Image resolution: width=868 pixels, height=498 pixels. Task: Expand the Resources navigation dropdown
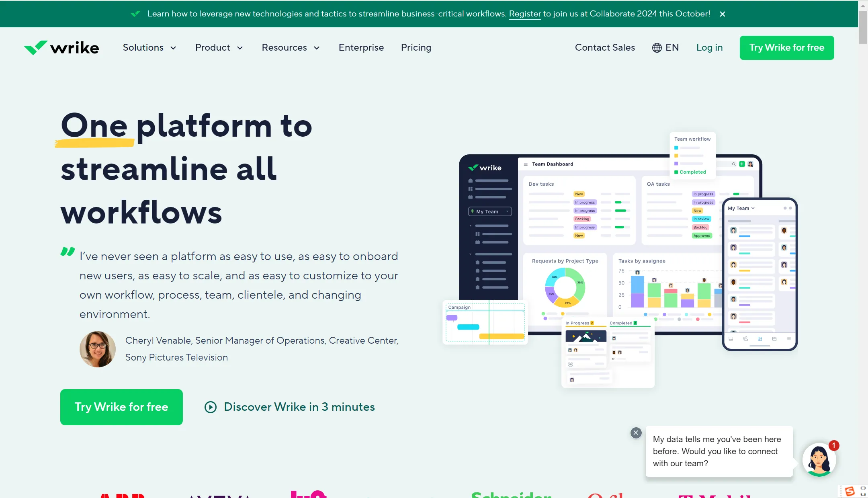pyautogui.click(x=291, y=48)
